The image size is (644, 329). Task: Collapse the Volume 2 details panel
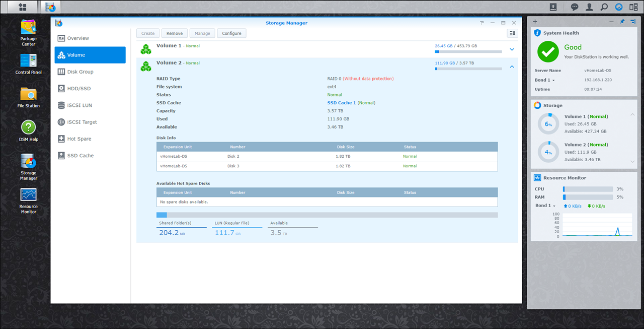(x=512, y=67)
